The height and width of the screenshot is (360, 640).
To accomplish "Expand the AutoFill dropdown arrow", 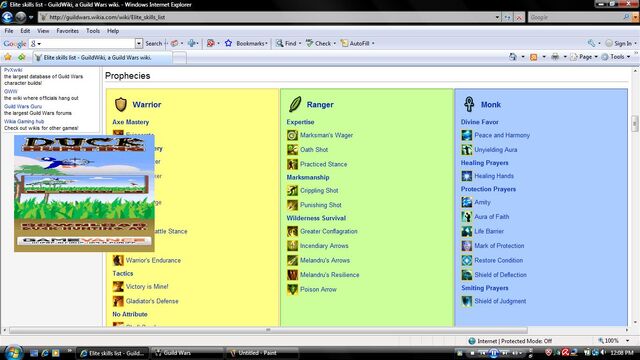I will [373, 43].
